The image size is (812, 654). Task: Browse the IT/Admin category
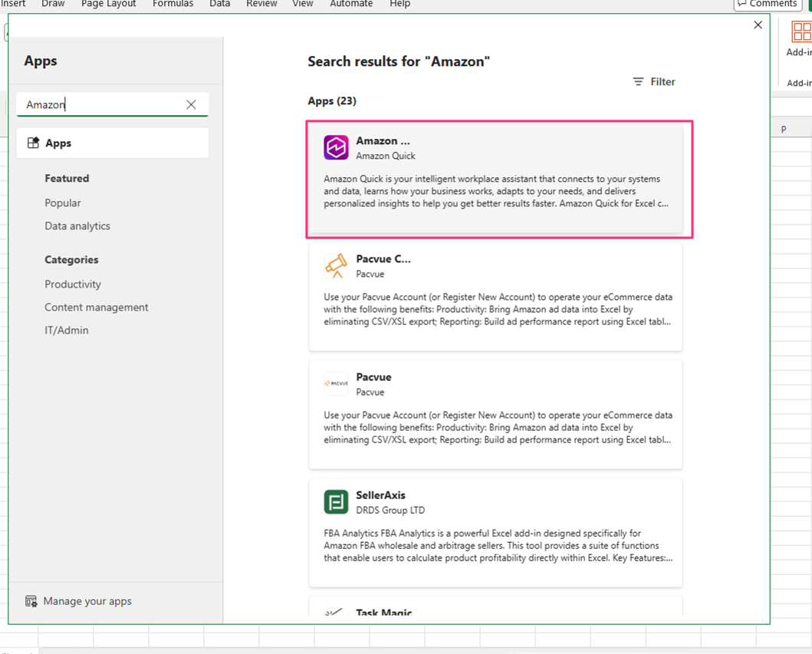coord(66,330)
